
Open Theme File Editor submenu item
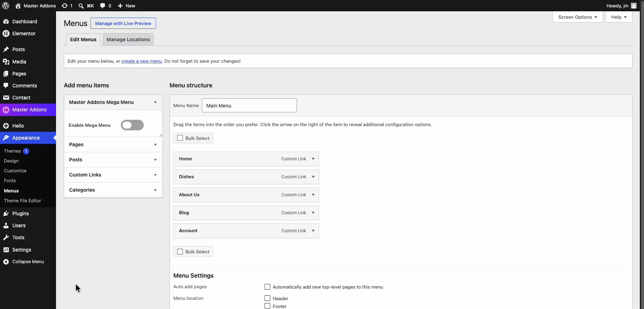coord(23,201)
